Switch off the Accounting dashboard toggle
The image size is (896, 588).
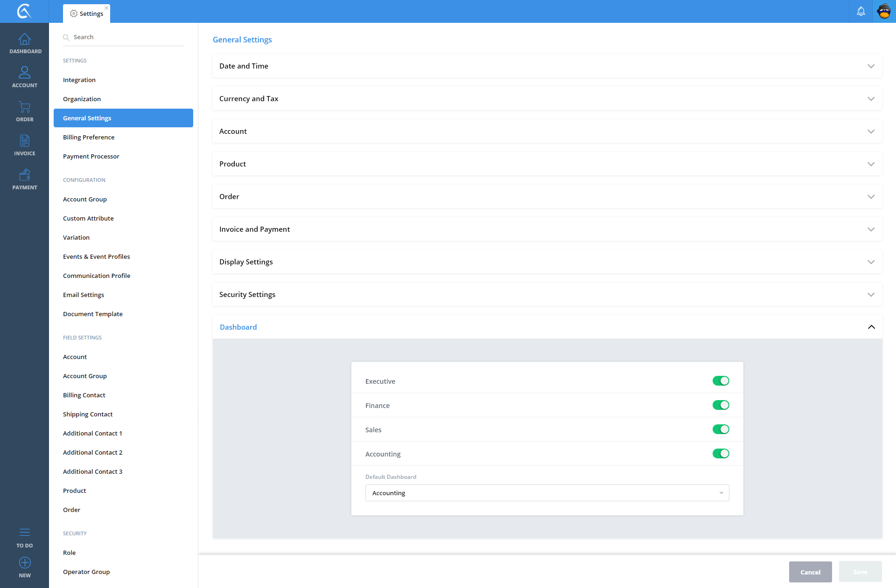(721, 454)
